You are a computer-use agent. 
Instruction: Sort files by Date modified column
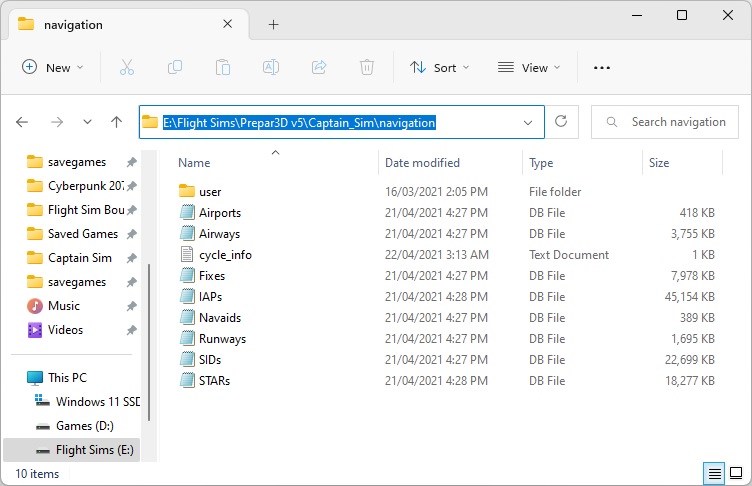click(x=424, y=162)
